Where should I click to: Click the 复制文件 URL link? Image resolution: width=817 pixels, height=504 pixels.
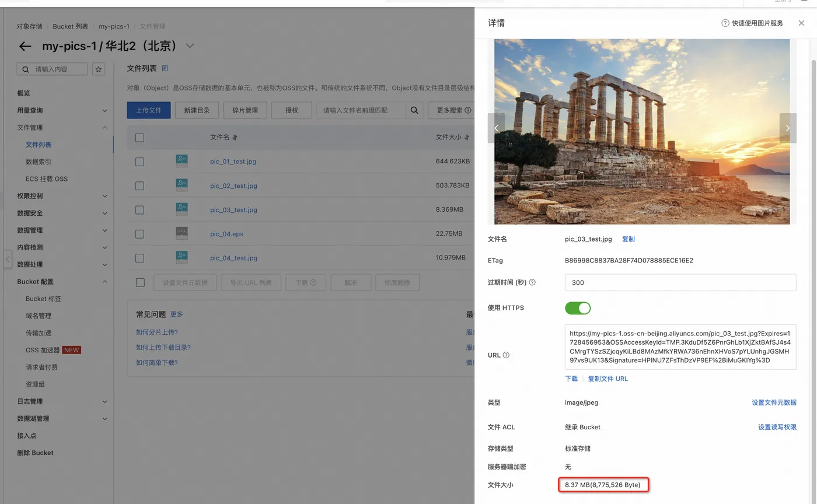[607, 379]
